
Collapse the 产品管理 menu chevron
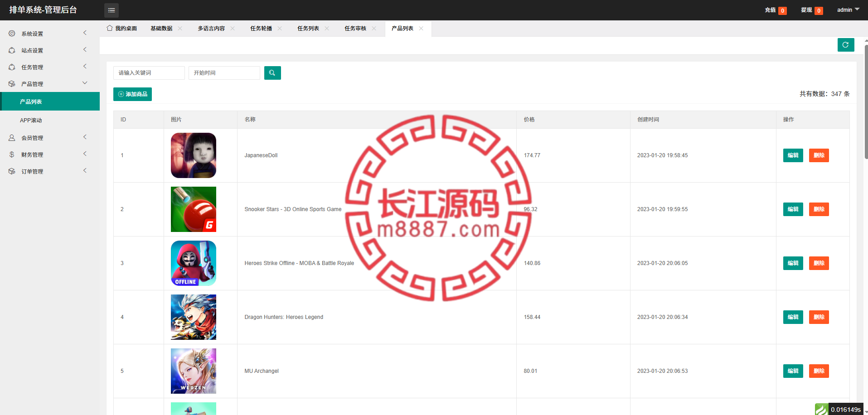[85, 83]
